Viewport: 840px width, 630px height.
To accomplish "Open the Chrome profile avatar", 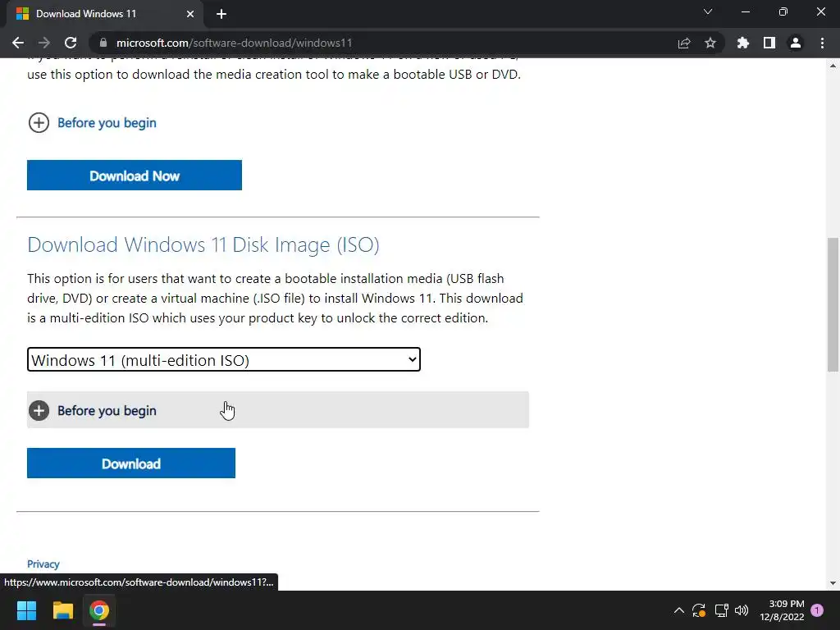I will pyautogui.click(x=796, y=43).
